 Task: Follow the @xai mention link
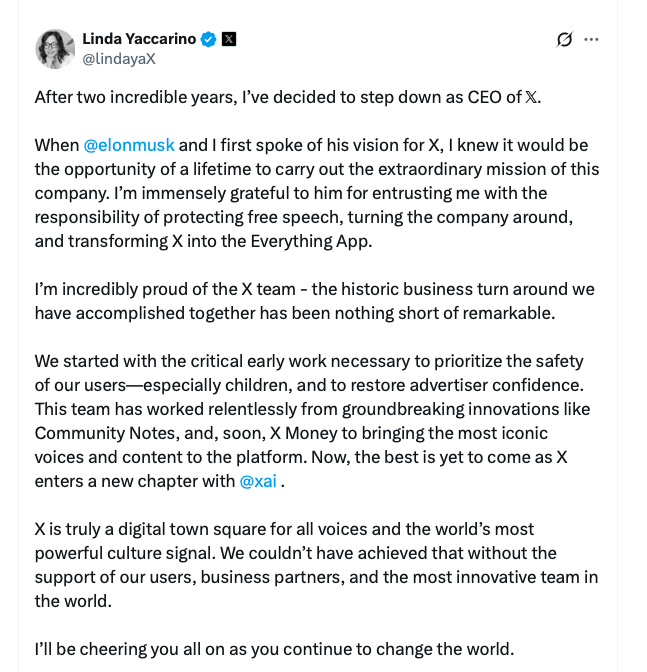point(258,481)
